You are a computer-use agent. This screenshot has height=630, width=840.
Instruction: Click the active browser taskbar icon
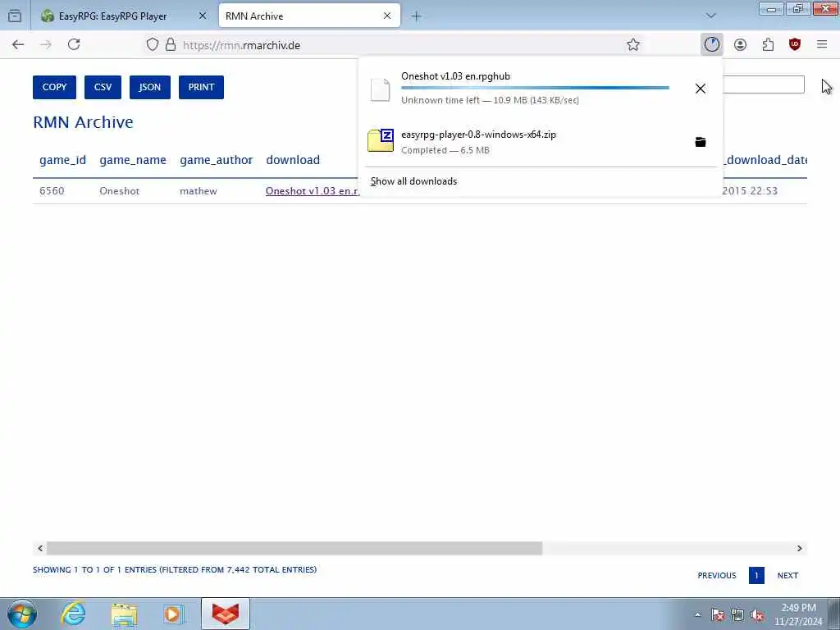226,614
